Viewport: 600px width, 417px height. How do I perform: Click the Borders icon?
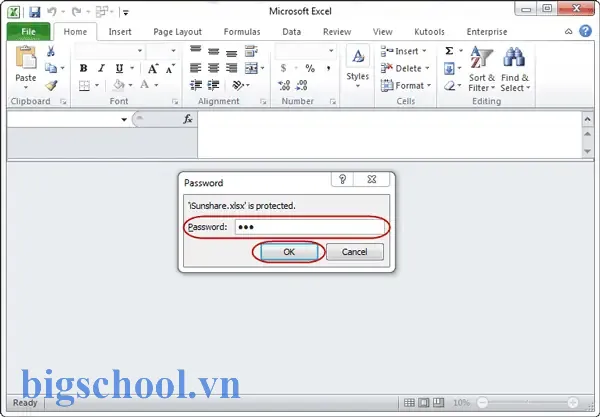pos(84,85)
